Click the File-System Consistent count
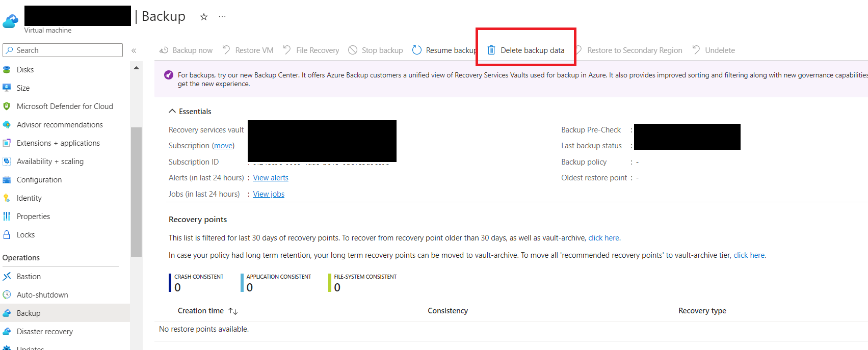The image size is (868, 350). click(x=337, y=287)
